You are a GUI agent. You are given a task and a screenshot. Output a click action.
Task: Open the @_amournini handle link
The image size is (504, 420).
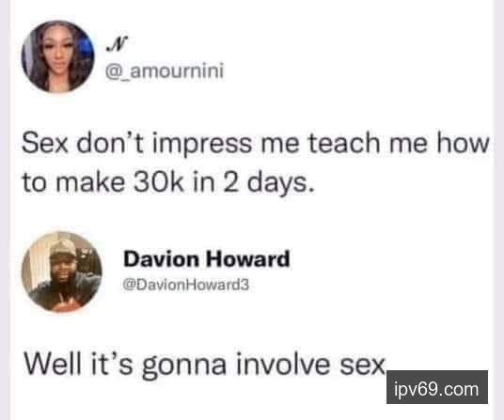point(165,71)
